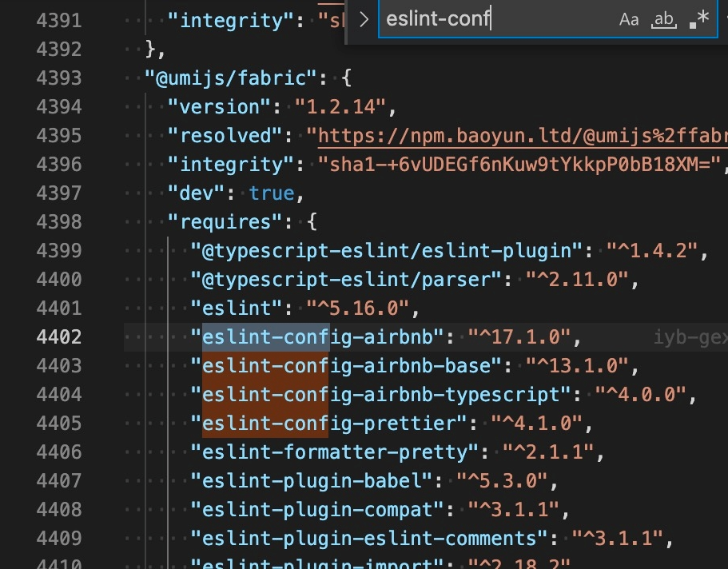
Task: Click the "eslint-config-airbnb-typescript" key
Action: (380, 394)
